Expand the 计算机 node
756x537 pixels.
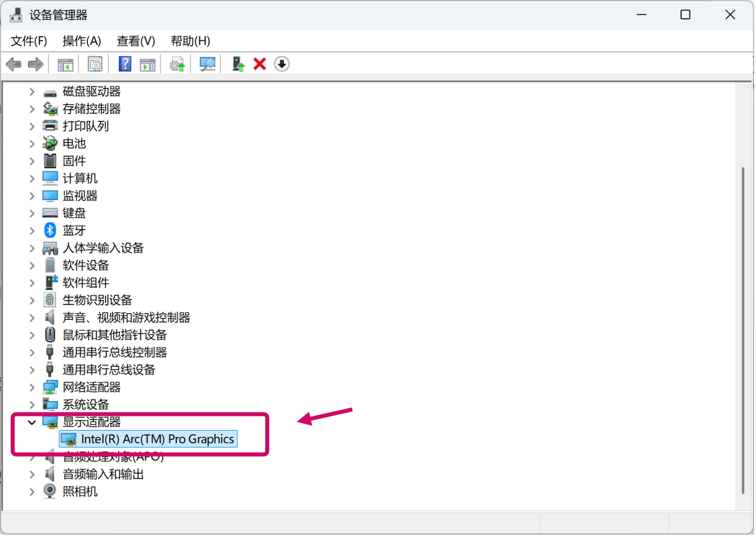(x=32, y=179)
